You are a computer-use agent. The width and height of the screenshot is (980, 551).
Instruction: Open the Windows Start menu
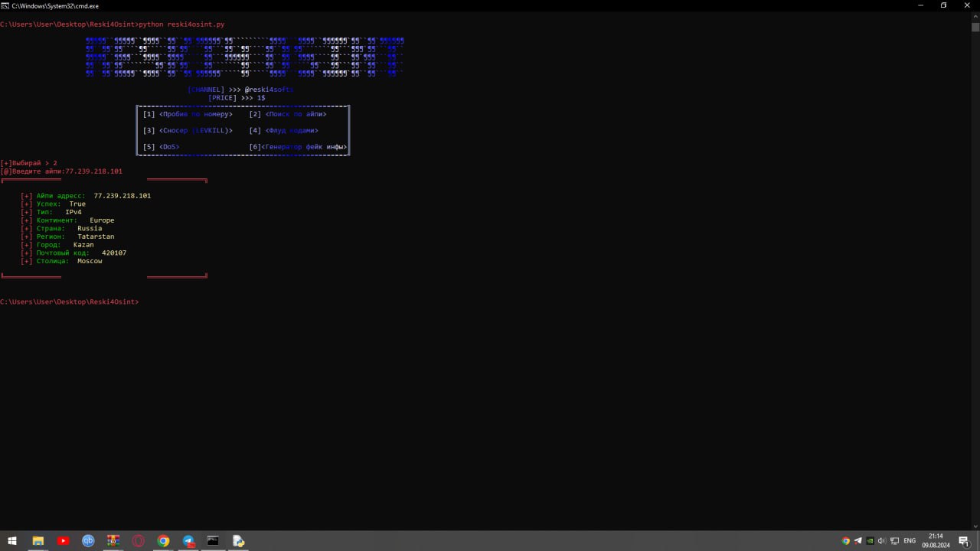(12, 541)
